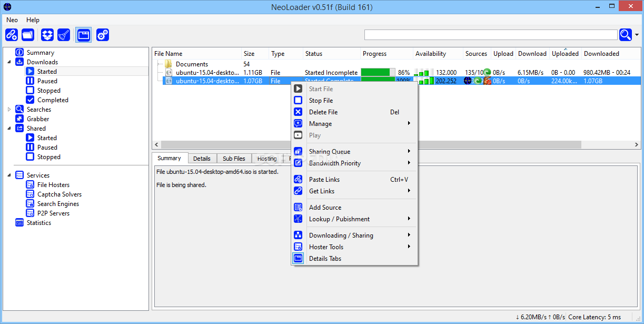Image resolution: width=644 pixels, height=324 pixels.
Task: Choose Paste Links in context menu
Action: (x=354, y=180)
